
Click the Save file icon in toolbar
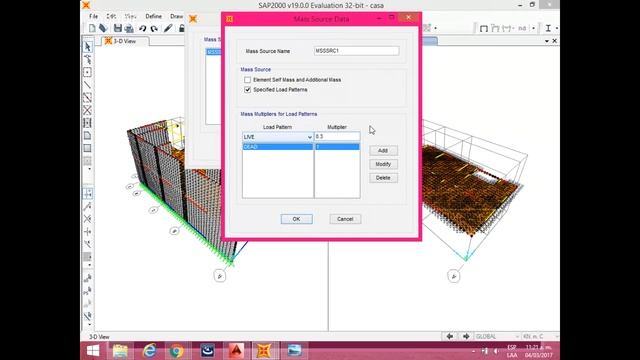click(118, 28)
